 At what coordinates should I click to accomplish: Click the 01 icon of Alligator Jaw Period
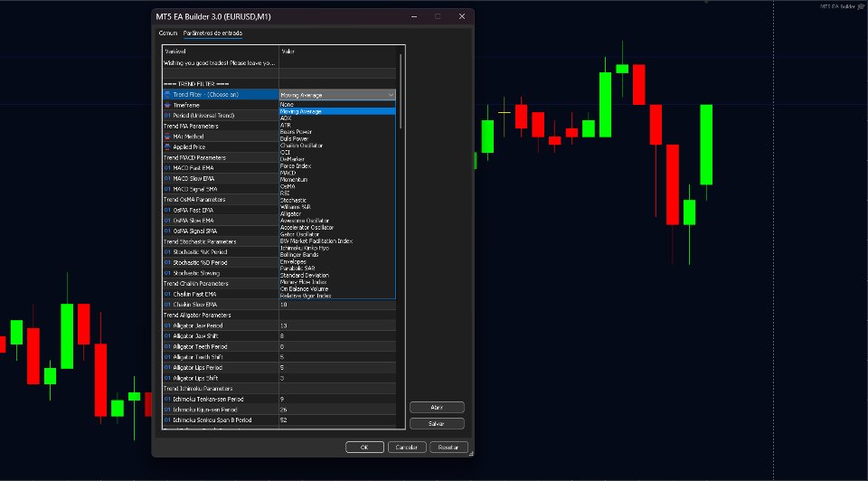167,325
